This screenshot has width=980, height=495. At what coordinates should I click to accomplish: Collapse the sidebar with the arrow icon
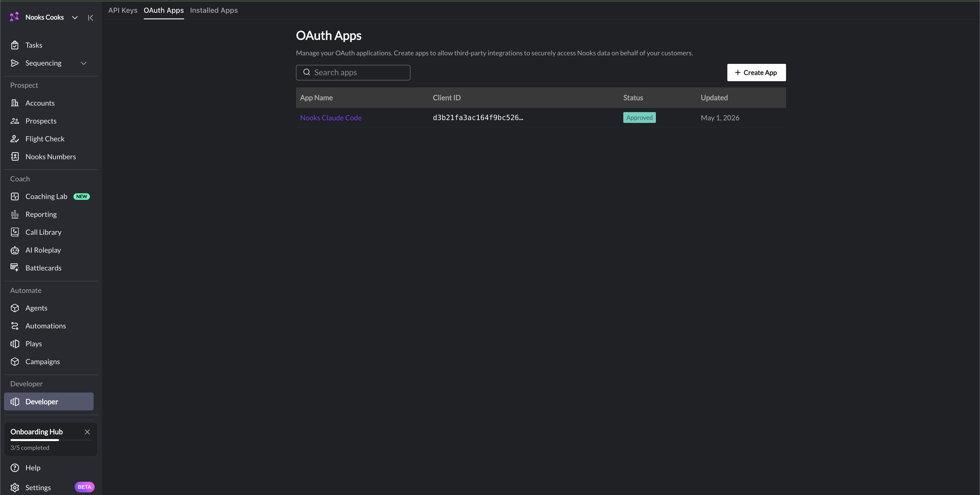click(x=90, y=18)
